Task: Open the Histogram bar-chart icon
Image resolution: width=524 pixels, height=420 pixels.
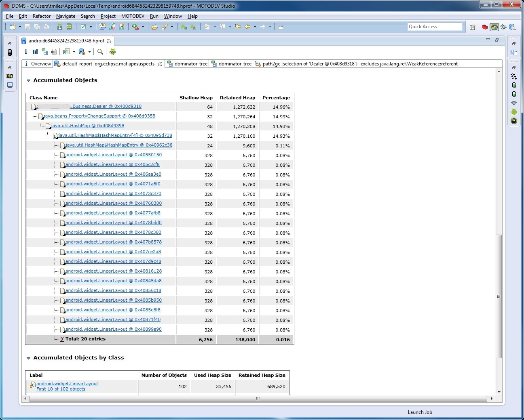Action: 35,52
